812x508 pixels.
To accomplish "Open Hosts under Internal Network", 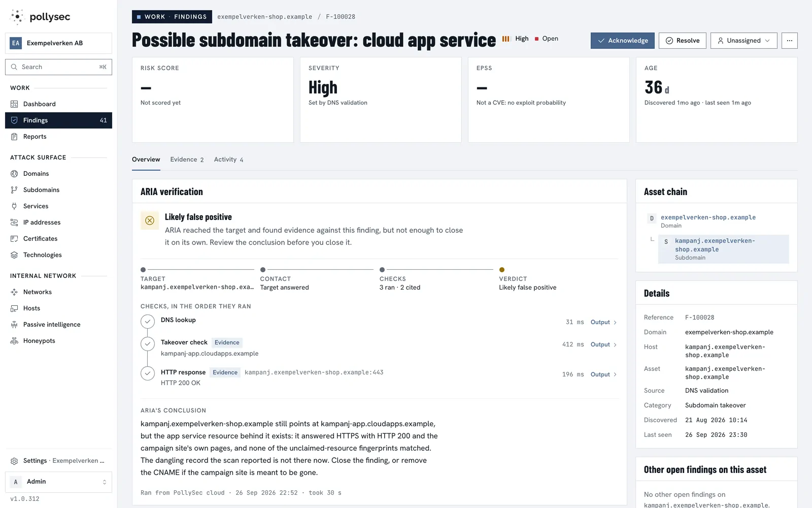I will pyautogui.click(x=58, y=308).
